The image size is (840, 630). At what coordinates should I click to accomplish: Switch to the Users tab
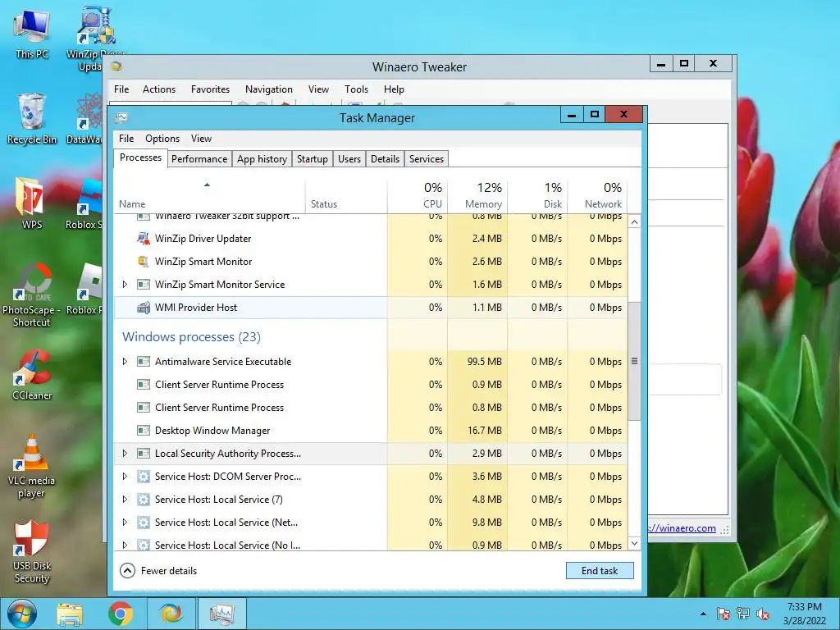click(x=349, y=159)
